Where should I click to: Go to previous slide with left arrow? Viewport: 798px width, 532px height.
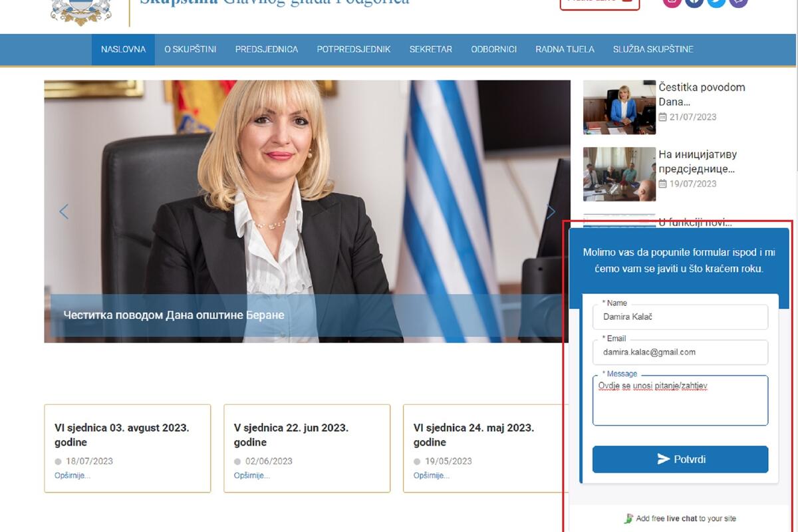64,211
